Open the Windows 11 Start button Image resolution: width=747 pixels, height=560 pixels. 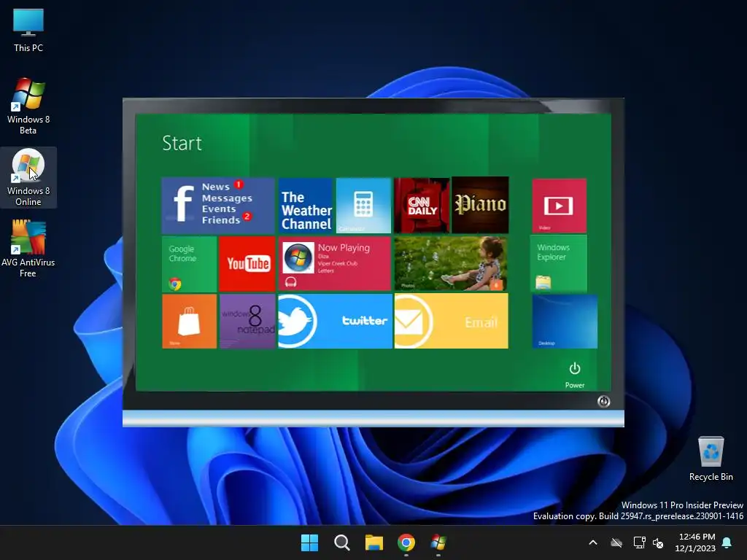click(309, 542)
